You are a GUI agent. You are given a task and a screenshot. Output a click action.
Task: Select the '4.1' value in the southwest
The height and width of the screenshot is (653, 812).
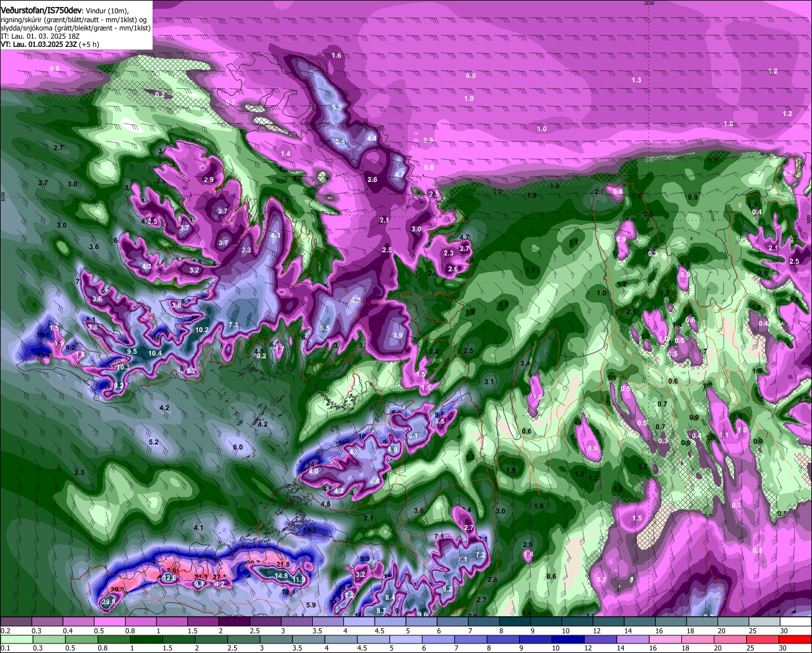(x=198, y=527)
